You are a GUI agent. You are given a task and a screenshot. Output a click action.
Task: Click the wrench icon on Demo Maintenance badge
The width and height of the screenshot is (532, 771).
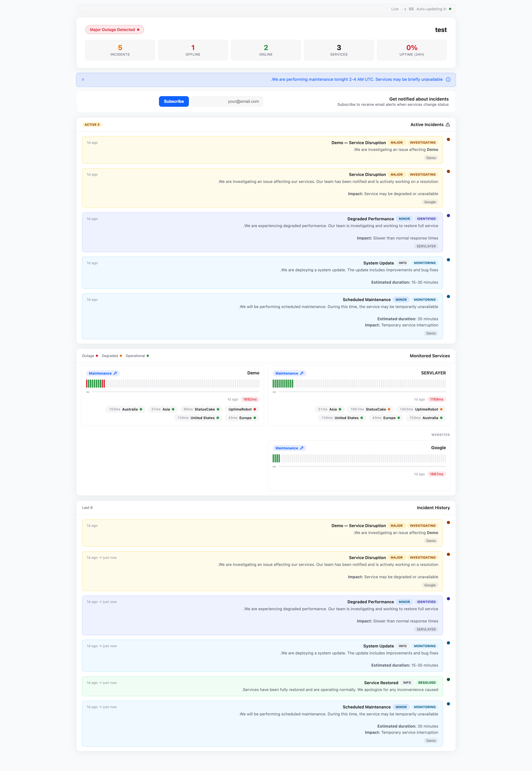115,373
